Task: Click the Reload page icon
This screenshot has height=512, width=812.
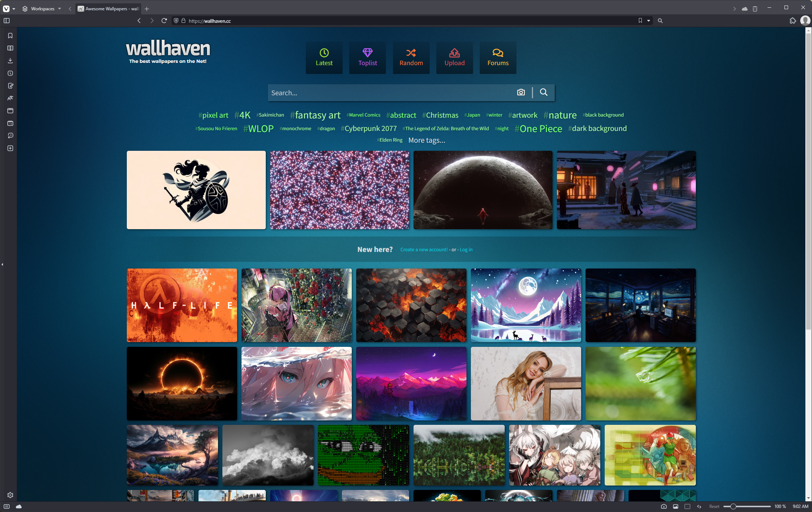Action: click(x=164, y=21)
